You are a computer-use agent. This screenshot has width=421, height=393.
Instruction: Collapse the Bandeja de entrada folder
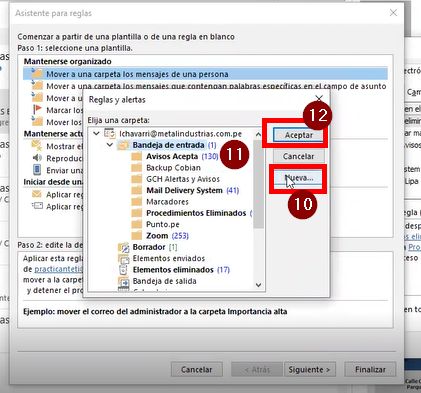click(x=110, y=145)
